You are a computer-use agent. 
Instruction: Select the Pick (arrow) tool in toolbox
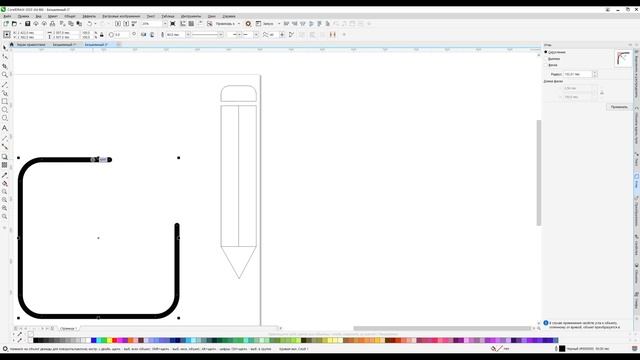point(4,48)
